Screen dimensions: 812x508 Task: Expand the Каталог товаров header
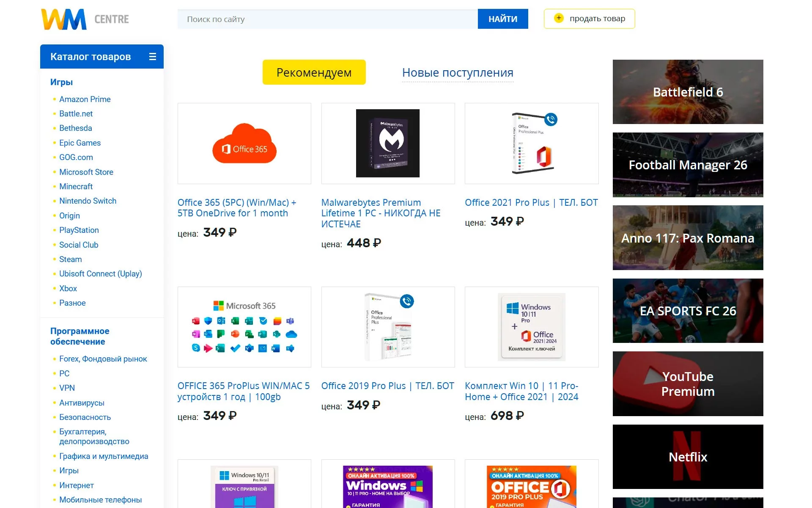pyautogui.click(x=91, y=57)
